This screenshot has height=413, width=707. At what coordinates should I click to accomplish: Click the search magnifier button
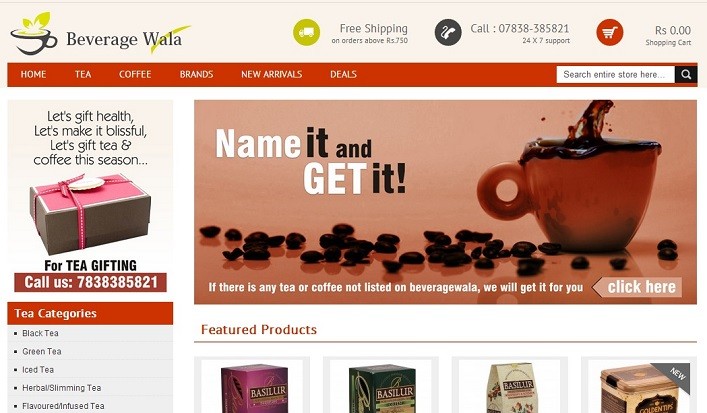pos(686,74)
